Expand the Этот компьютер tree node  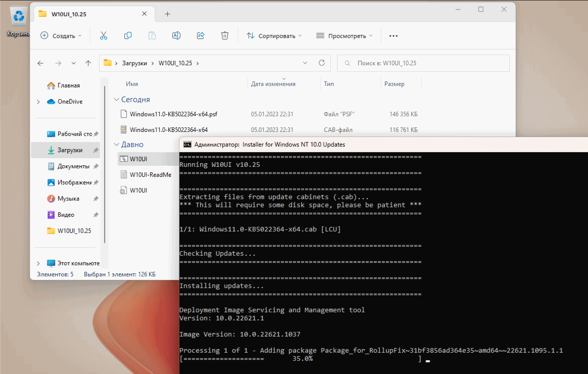click(38, 263)
